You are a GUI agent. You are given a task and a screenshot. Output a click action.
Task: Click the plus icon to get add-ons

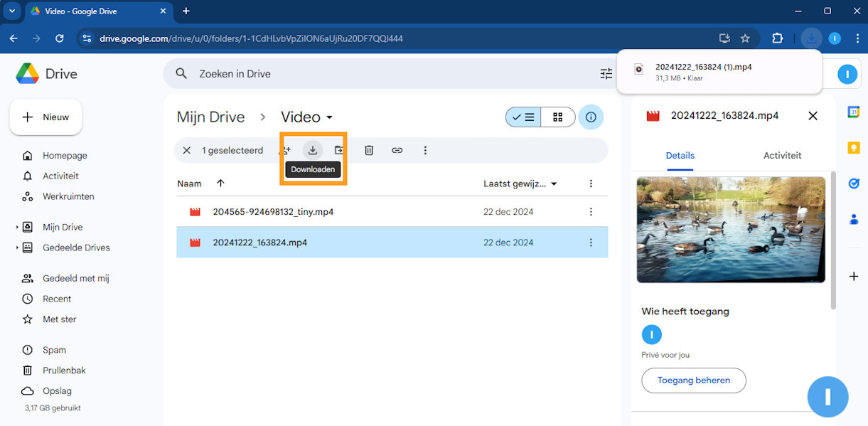pos(854,276)
